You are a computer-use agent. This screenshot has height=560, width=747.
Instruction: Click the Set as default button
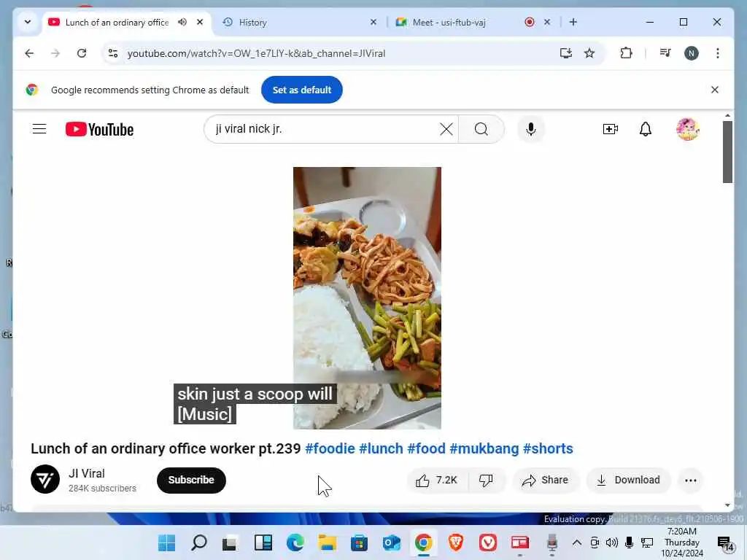coord(301,90)
